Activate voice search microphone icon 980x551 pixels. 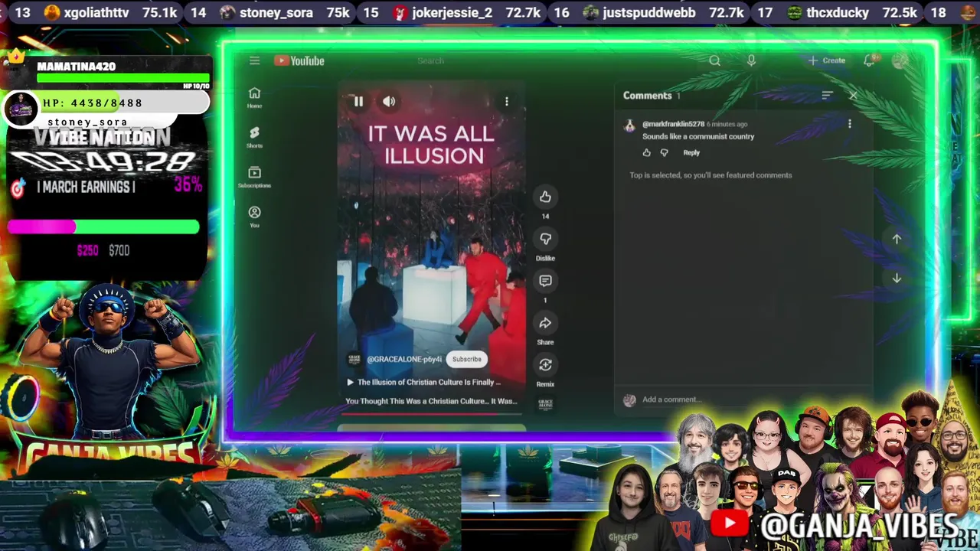click(751, 60)
